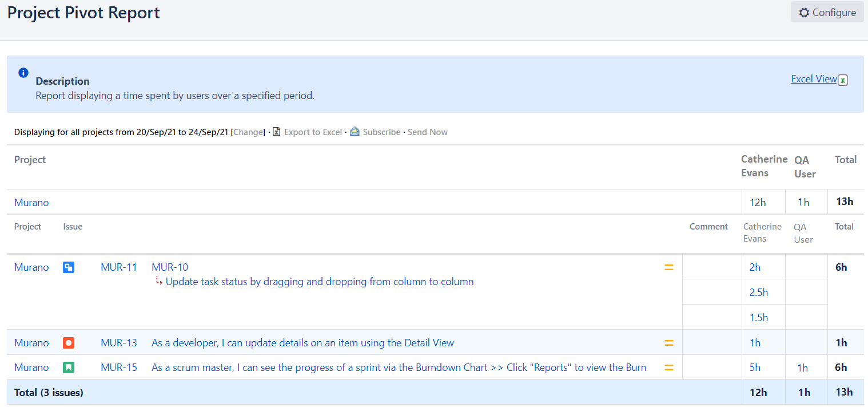Open issue MUR-11 link

pos(119,267)
